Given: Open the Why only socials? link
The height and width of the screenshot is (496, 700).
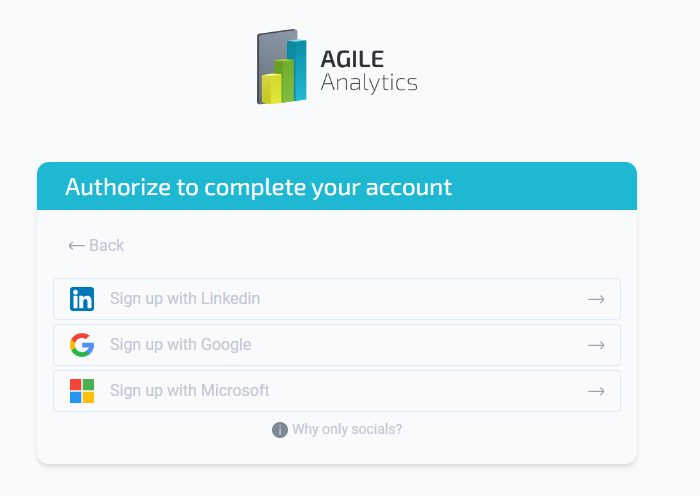Looking at the screenshot, I should [x=347, y=430].
